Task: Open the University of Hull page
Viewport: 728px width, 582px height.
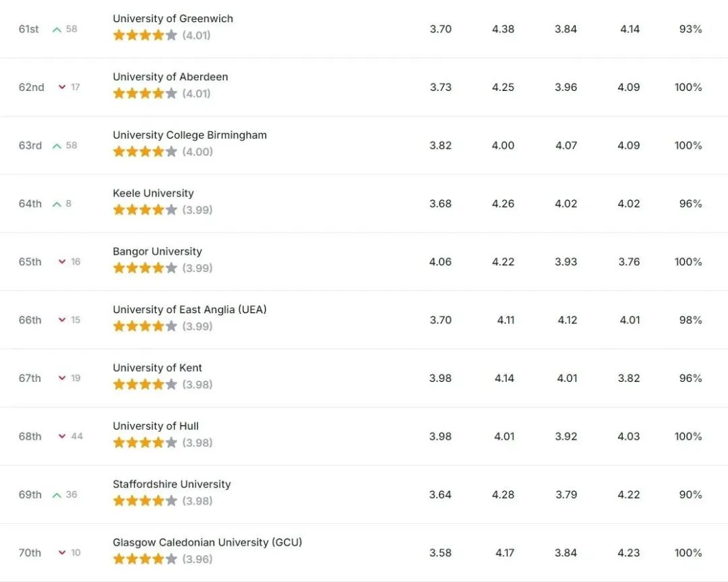Action: 156,426
